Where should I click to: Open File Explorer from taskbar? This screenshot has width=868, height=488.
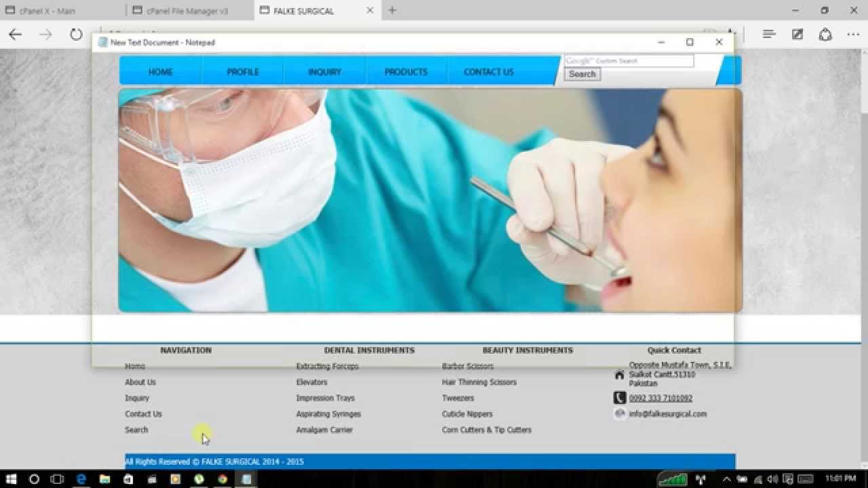tap(105, 479)
